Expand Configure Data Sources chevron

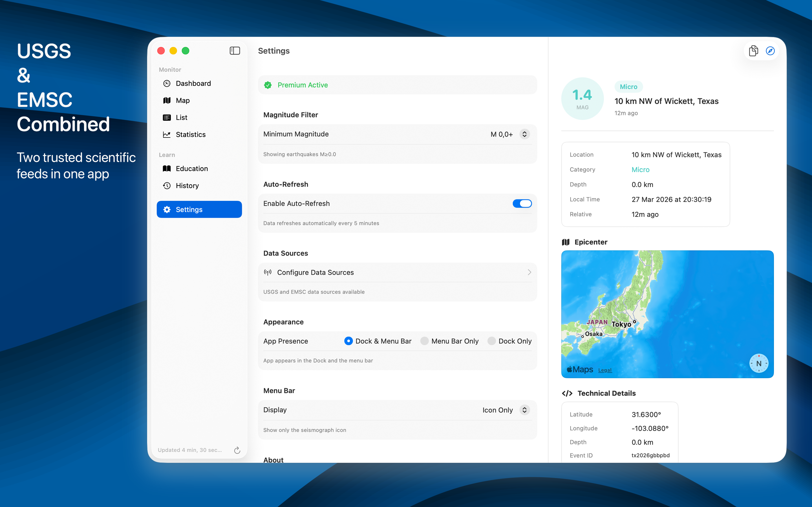point(529,272)
